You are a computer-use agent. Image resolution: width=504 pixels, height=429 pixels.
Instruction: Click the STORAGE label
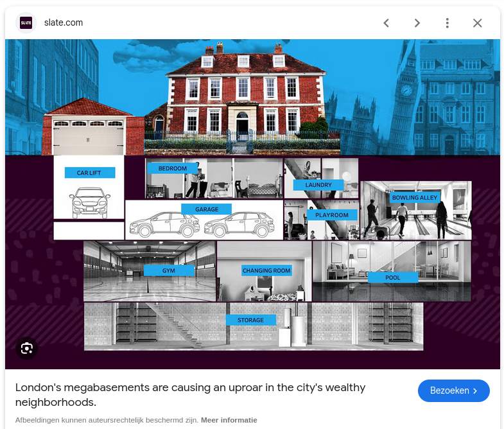click(250, 320)
